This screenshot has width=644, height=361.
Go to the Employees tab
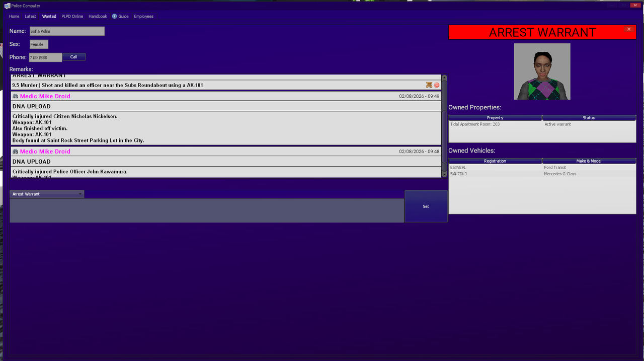(144, 16)
